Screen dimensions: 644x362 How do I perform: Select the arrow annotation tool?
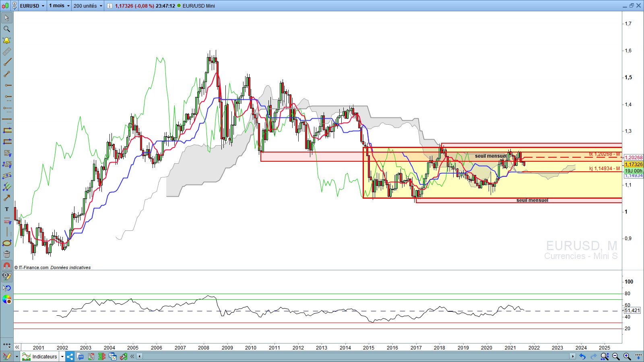[6, 198]
